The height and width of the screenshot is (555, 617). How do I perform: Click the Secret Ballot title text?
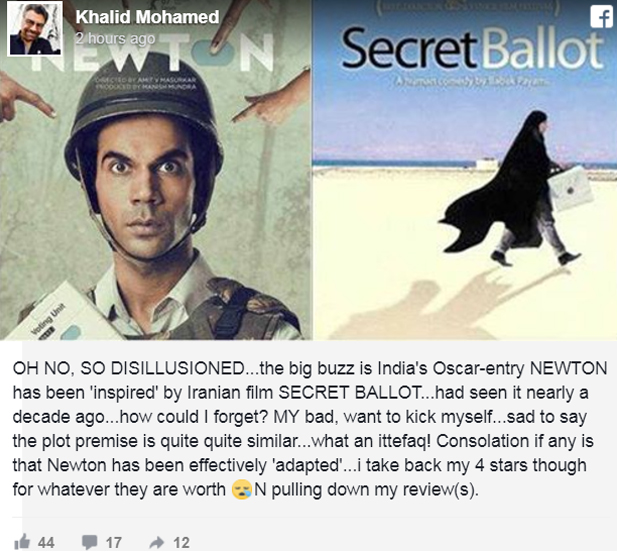point(472,49)
